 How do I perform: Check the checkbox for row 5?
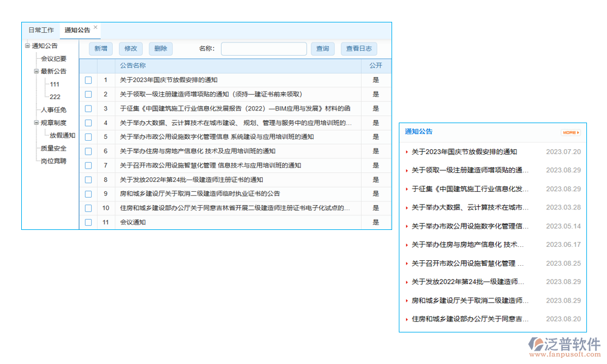[x=89, y=136]
